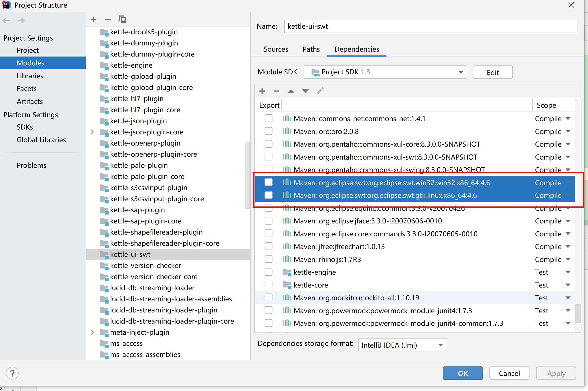Image resolution: width=588 pixels, height=391 pixels.
Task: Select the Dependencies tab
Action: (357, 49)
